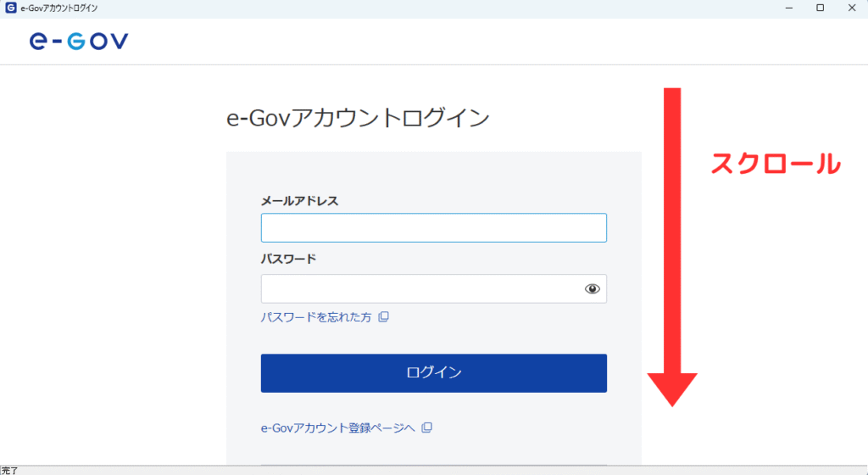This screenshot has width=868, height=475.
Task: Click the e-Gov logo in header
Action: pos(79,42)
